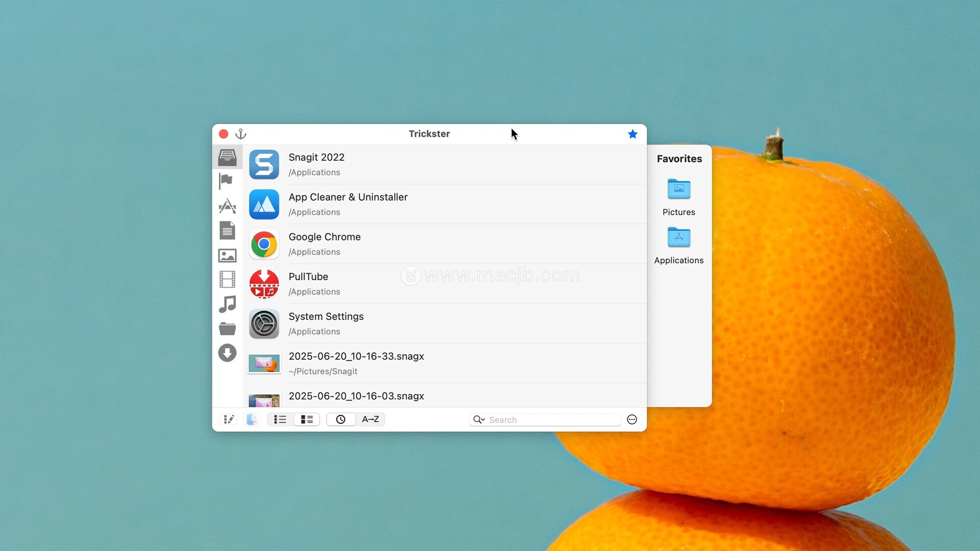The width and height of the screenshot is (980, 551).
Task: Select the Flagged files filter
Action: 226,181
